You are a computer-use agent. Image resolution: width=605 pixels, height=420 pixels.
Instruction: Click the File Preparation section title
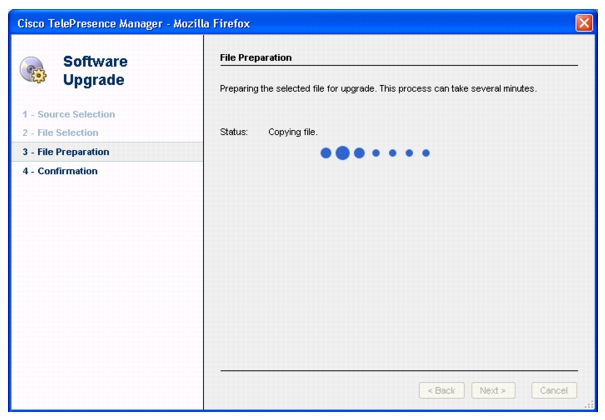click(x=256, y=58)
